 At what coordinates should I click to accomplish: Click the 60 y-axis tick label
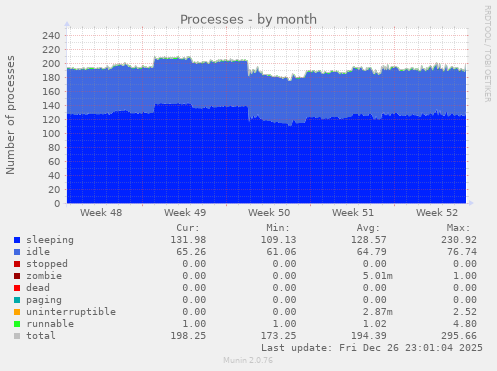[x=54, y=162]
